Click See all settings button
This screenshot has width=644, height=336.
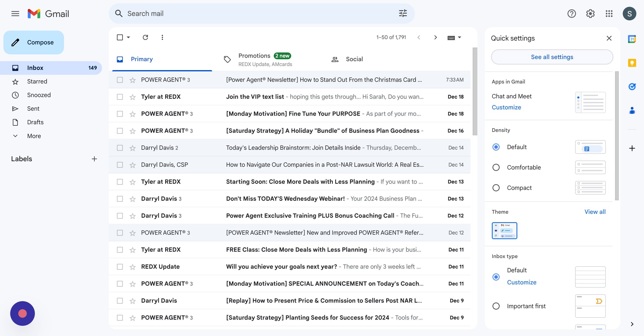pos(552,57)
